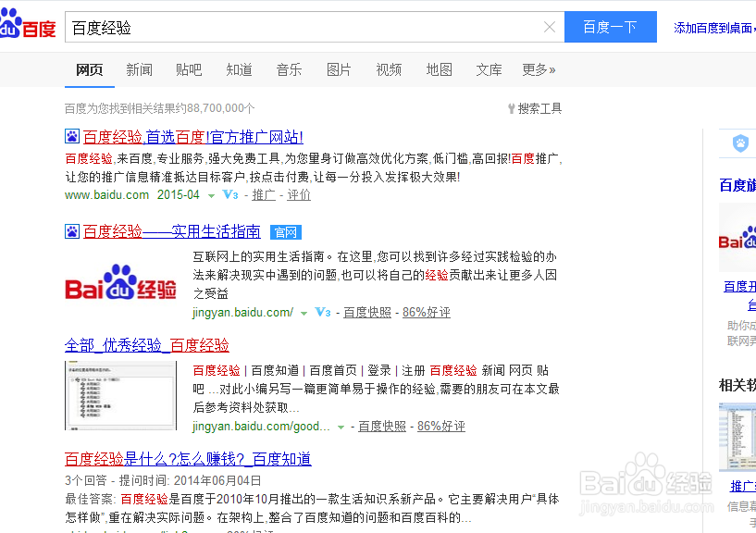Open the 百度经验——实用生活指南 result

point(171,232)
